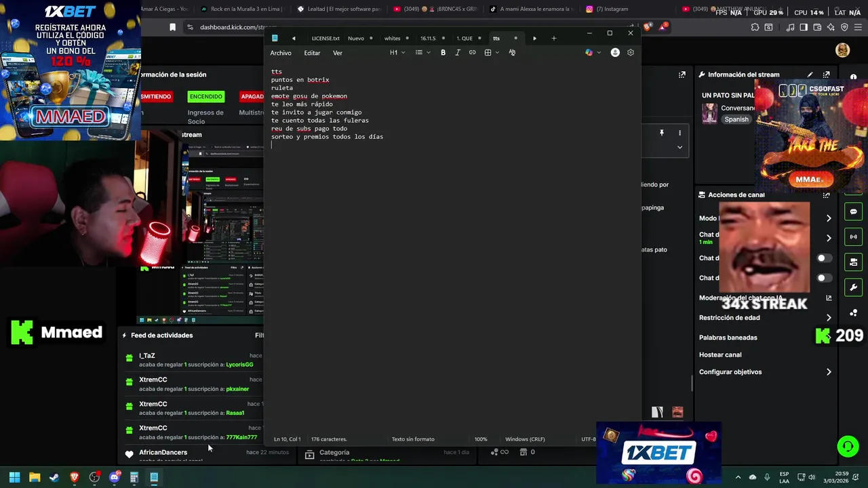The width and height of the screenshot is (868, 488).
Task: Pop out the Acciones de canal panel
Action: coord(826,195)
